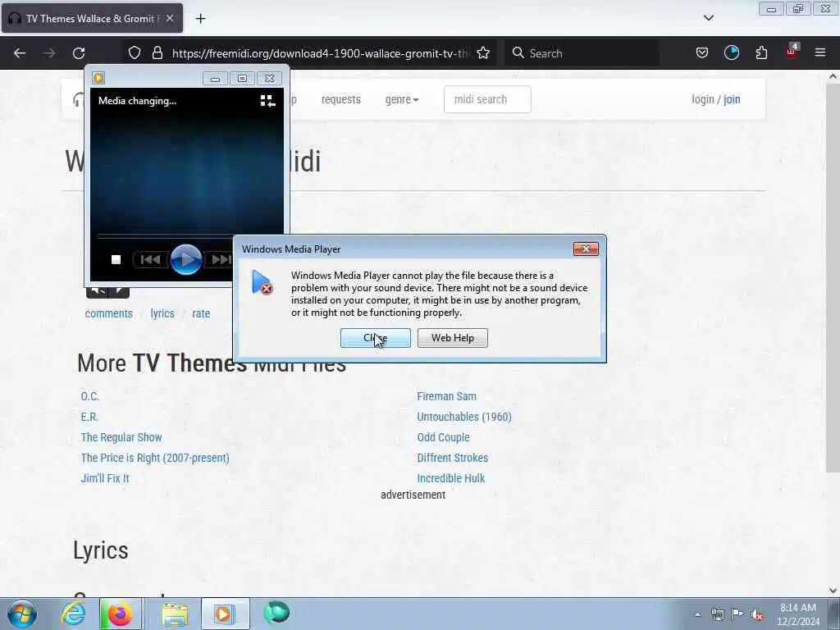840x630 pixels.
Task: Open Windows Explorer folder taskbar icon
Action: pyautogui.click(x=175, y=614)
